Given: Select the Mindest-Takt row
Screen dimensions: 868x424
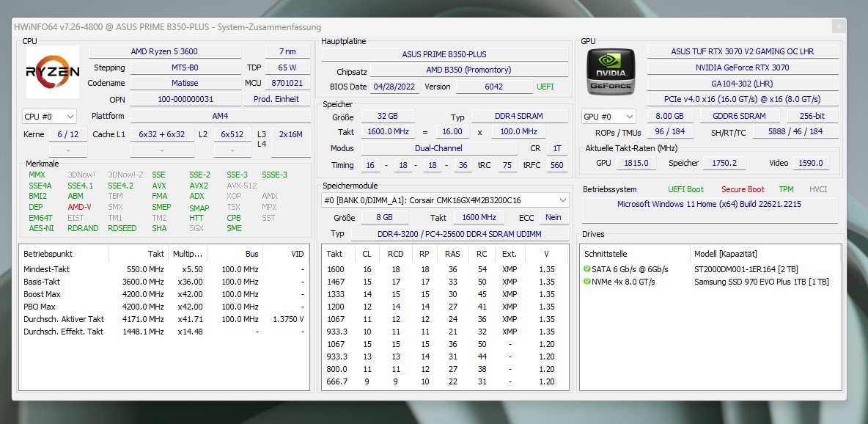Looking at the screenshot, I should (164, 269).
